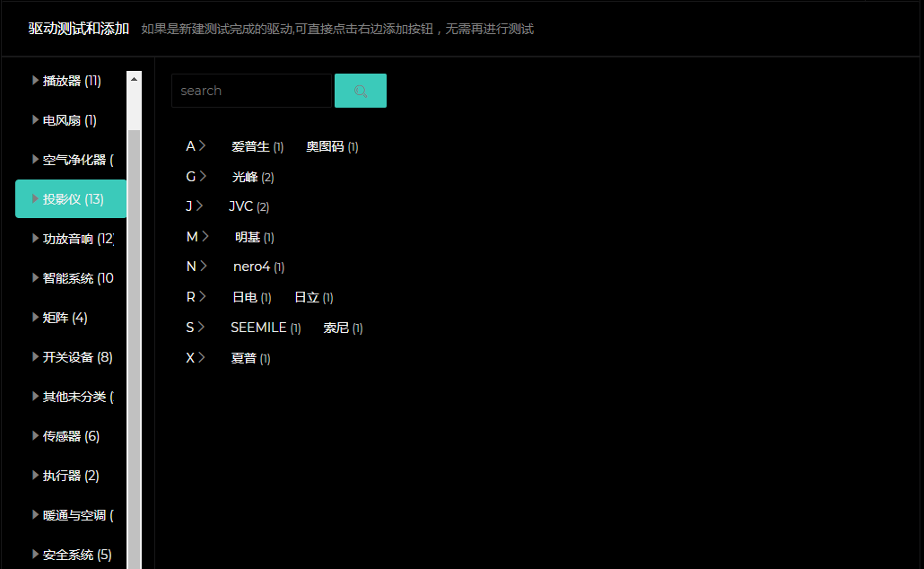Click the chevron beside letter A
This screenshot has height=569, width=924.
coord(203,145)
